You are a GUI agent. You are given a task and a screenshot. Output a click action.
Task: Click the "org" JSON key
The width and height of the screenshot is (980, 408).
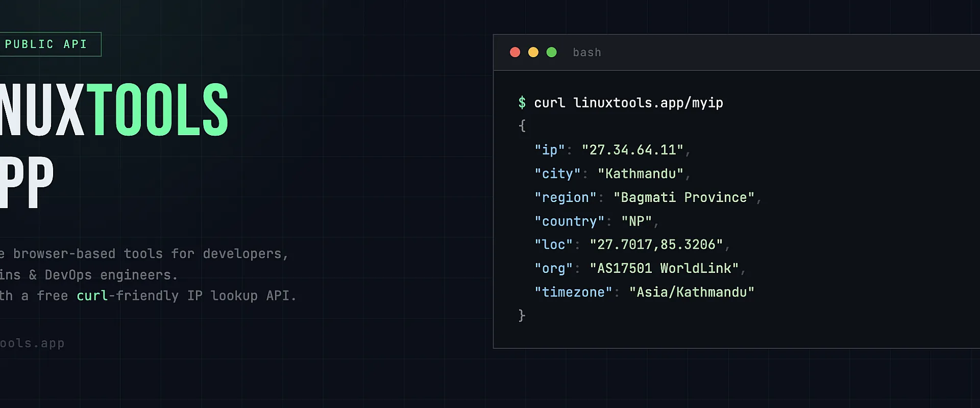[x=554, y=269]
